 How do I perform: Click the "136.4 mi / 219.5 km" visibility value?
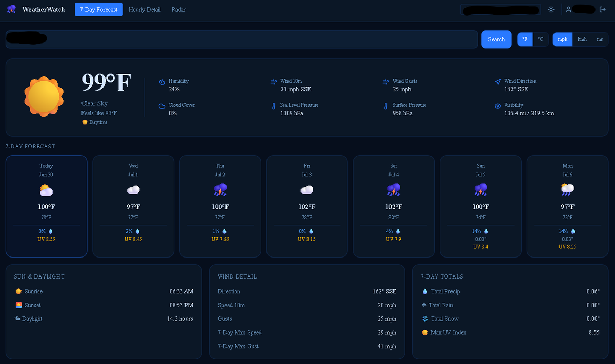click(529, 113)
